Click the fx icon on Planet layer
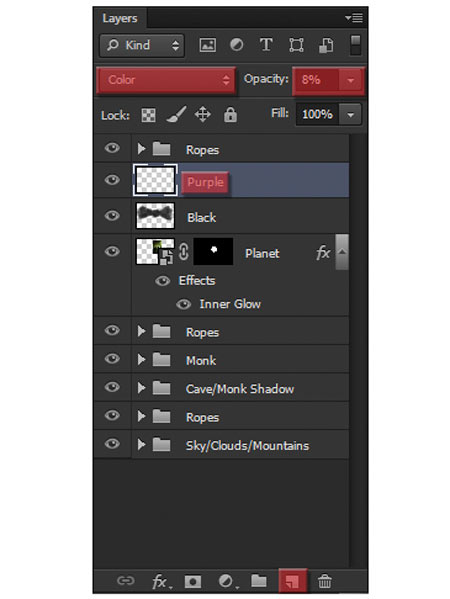This screenshot has width=450, height=599. pyautogui.click(x=323, y=253)
